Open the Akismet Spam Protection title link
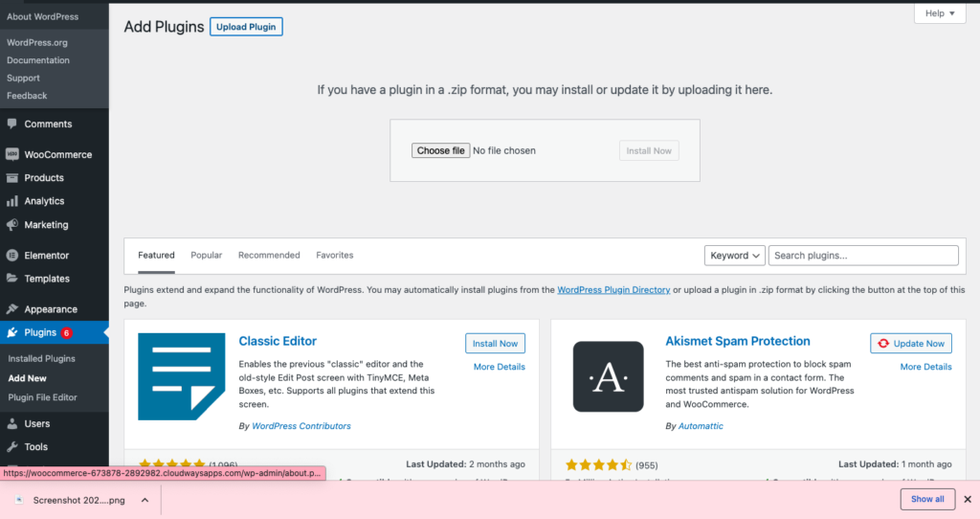Viewport: 980px width, 519px height. 738,341
